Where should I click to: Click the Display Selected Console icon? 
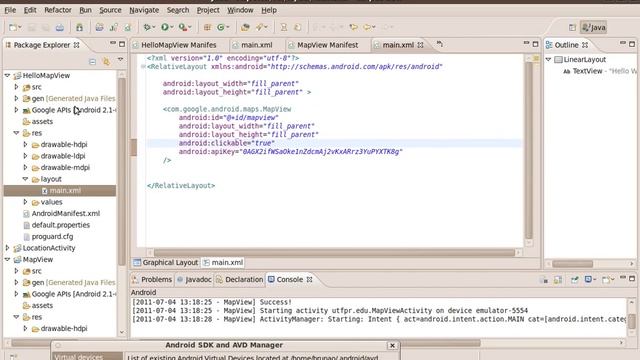click(588, 280)
